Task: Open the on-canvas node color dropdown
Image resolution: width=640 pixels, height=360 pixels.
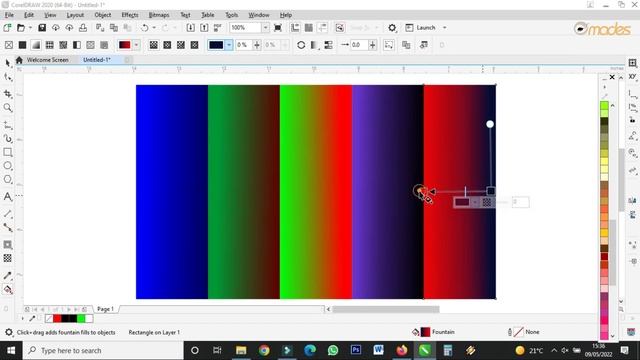Action: (x=475, y=202)
